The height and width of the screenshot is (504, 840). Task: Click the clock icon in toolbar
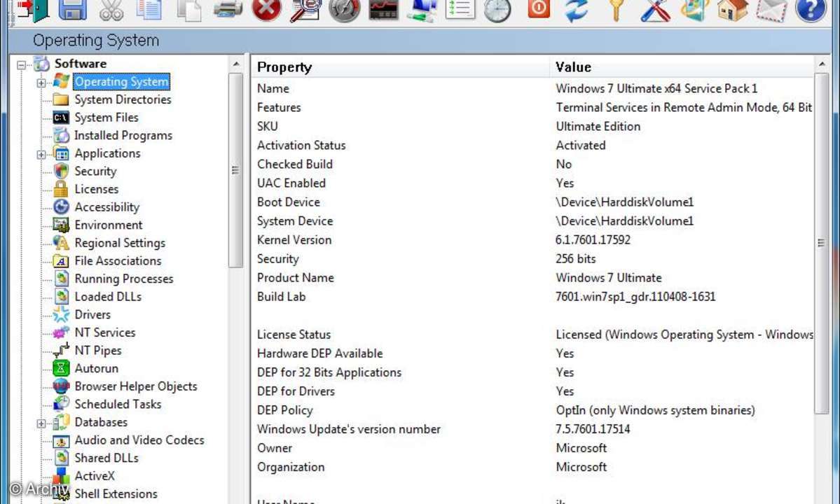click(497, 10)
